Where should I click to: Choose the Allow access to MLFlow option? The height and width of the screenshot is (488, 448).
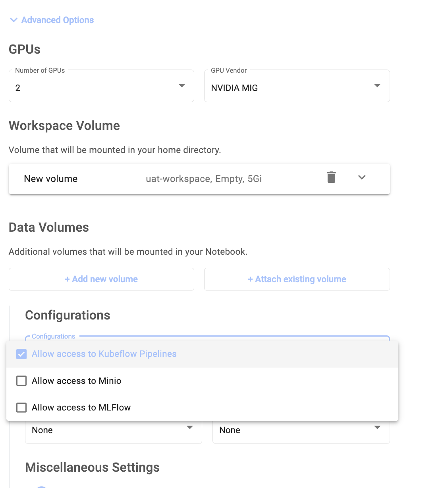click(81, 408)
